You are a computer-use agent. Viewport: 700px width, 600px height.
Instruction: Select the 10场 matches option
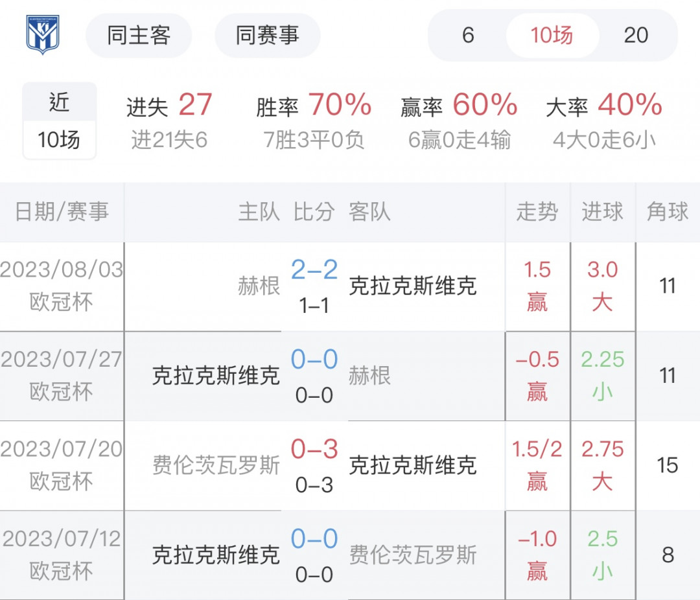coord(552,35)
